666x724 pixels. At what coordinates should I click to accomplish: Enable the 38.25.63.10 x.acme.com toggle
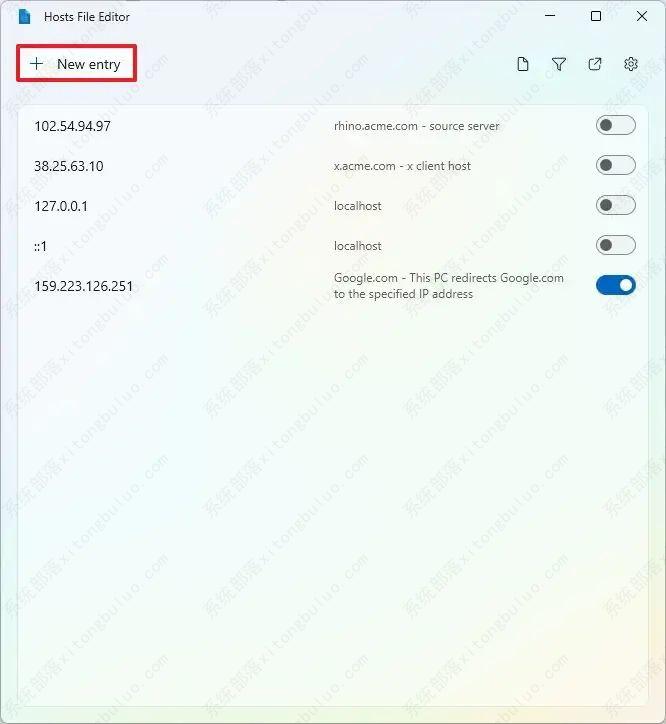[x=616, y=165]
